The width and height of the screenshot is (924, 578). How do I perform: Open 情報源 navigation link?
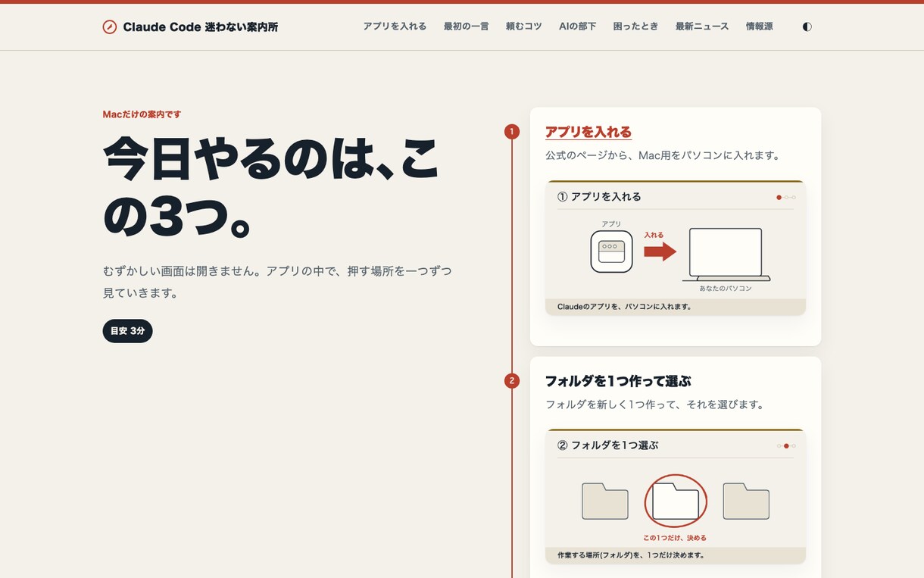tap(760, 27)
